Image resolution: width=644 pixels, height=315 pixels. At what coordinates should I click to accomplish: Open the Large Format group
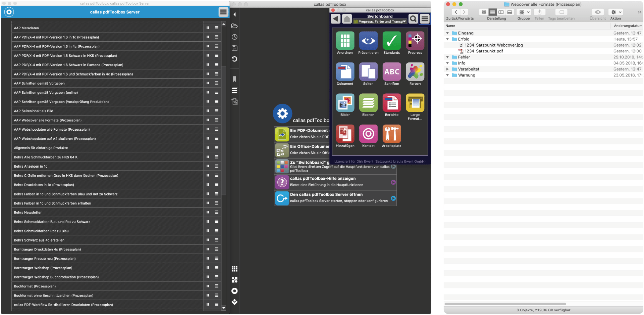tap(415, 103)
